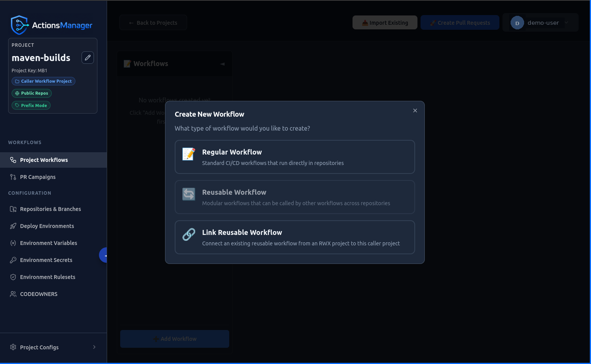Click the Project Configs gear icon
The image size is (591, 364).
(13, 347)
